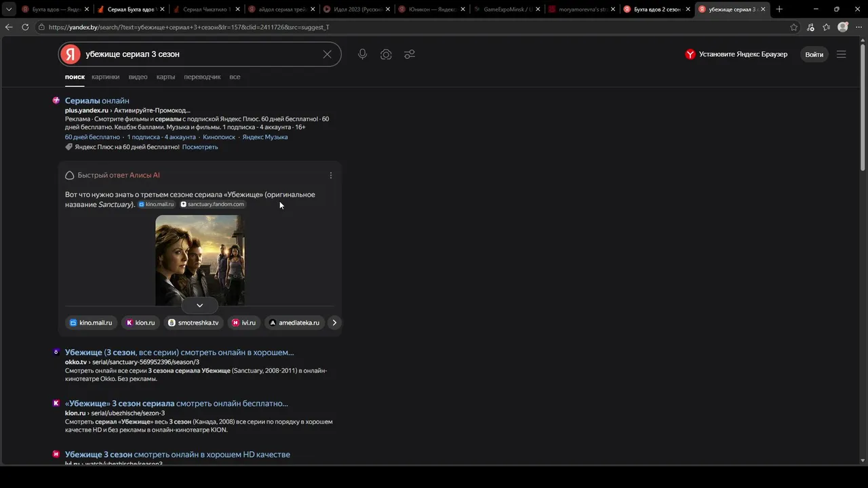The image size is (868, 488).
Task: Bookmark this page with the star icon
Action: pyautogui.click(x=794, y=27)
